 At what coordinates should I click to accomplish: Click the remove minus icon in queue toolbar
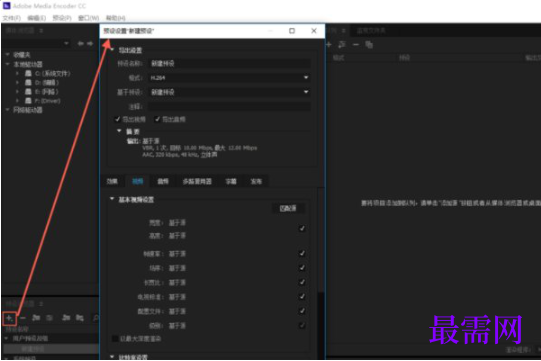356,45
